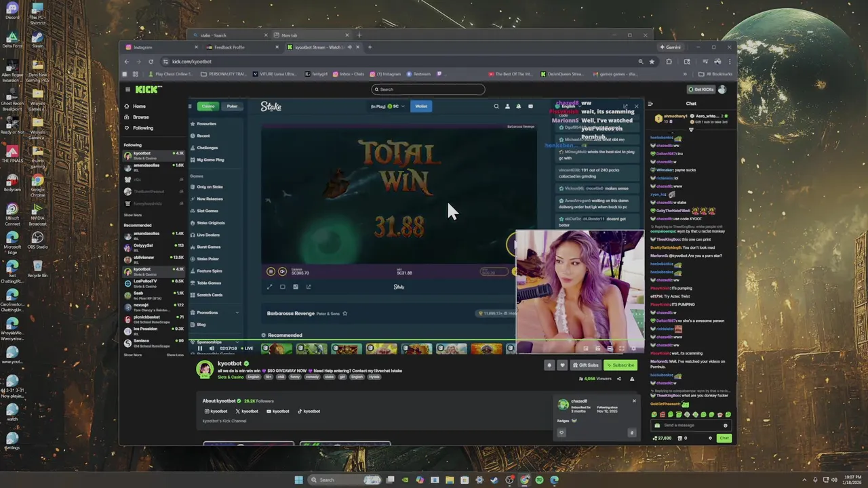The width and height of the screenshot is (868, 488).
Task: Switch to 'stake - Search' tab in background window
Action: coord(229,35)
